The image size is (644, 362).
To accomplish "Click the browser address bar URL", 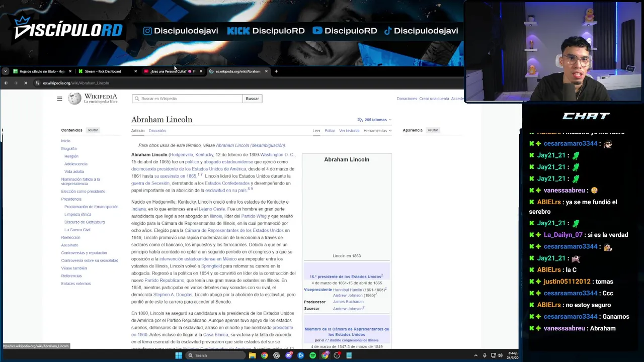I will [76, 83].
